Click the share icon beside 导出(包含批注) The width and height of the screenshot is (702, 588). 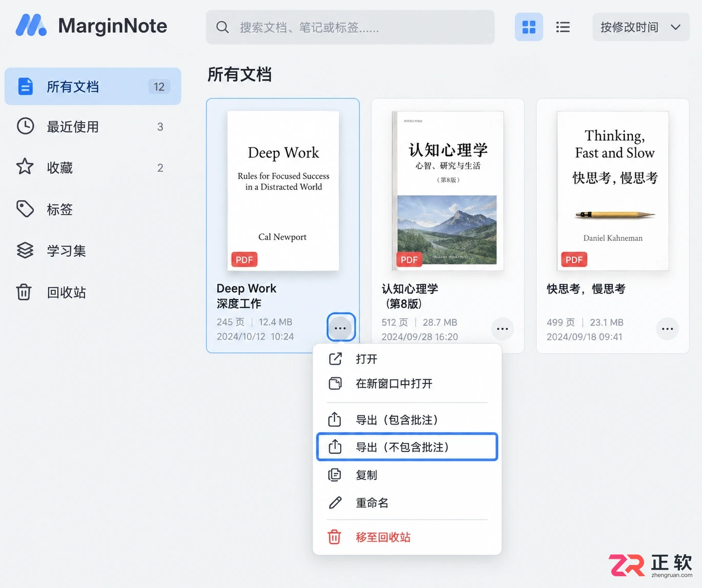pyautogui.click(x=335, y=419)
